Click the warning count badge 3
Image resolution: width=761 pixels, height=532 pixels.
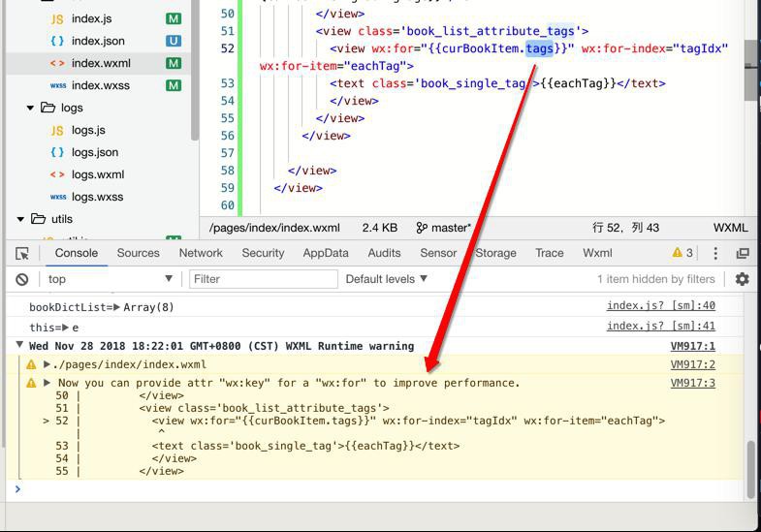pos(682,253)
